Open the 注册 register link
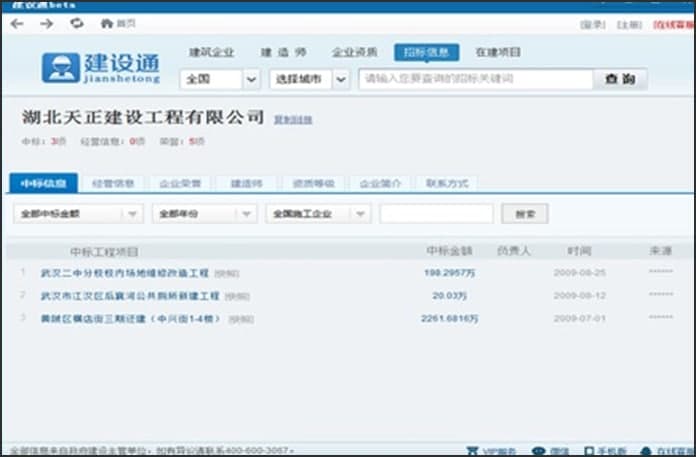Viewport: 696px width, 457px height. (x=629, y=24)
